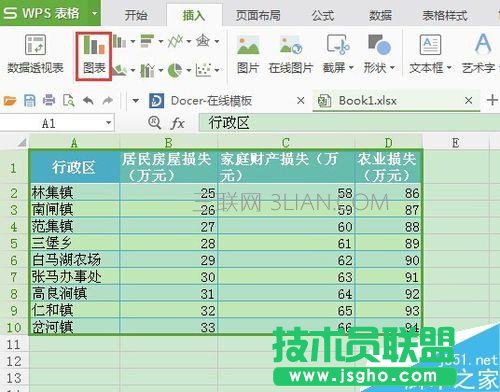The height and width of the screenshot is (392, 500).
Task: Insert a picture (图片)
Action: click(248, 55)
